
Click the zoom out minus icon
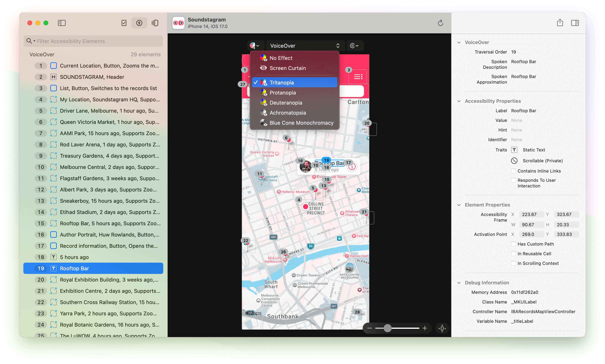coord(370,328)
